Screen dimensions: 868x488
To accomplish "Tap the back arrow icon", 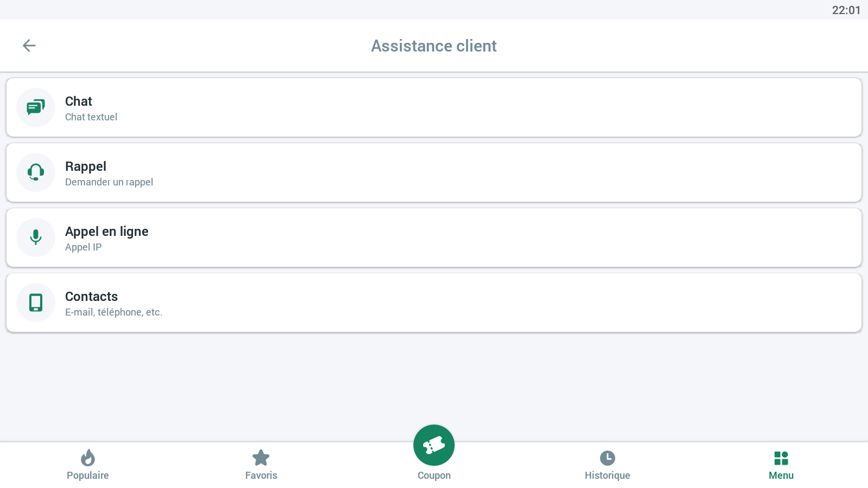I will point(29,46).
